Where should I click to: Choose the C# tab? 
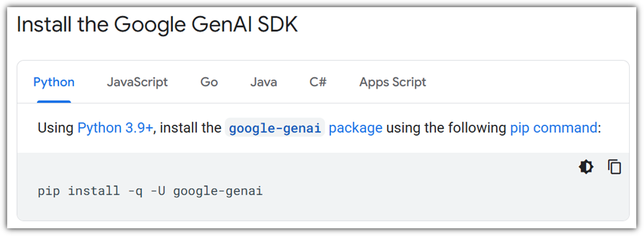(318, 82)
